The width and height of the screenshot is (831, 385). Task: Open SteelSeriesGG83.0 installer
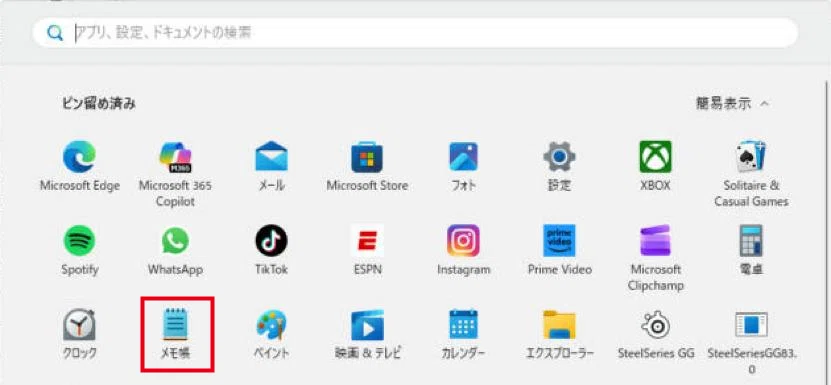pyautogui.click(x=751, y=342)
